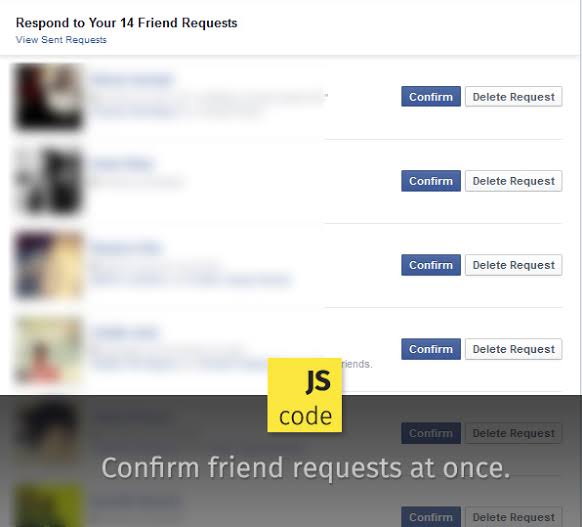
Task: Confirm the fifth dimmed friend request
Action: 431,433
